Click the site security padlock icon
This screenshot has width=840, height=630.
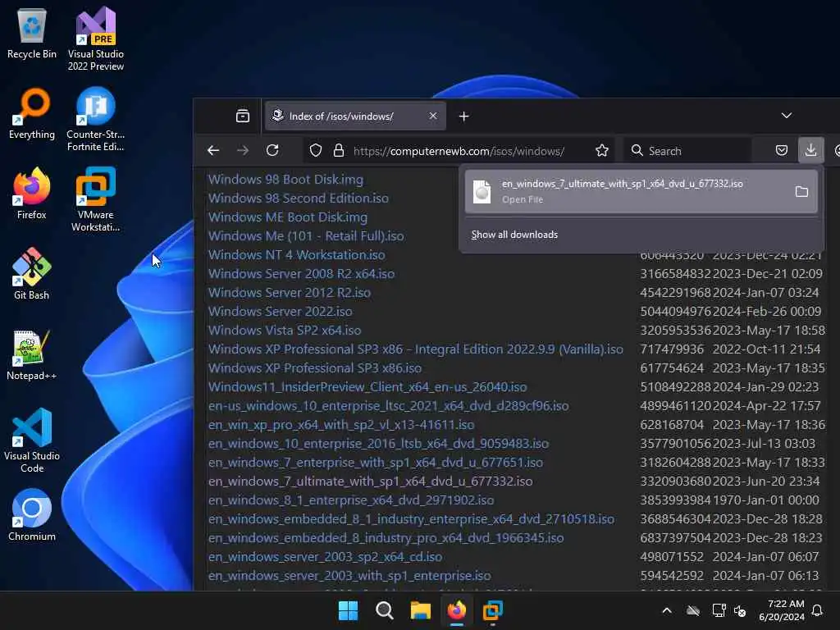coord(339,151)
